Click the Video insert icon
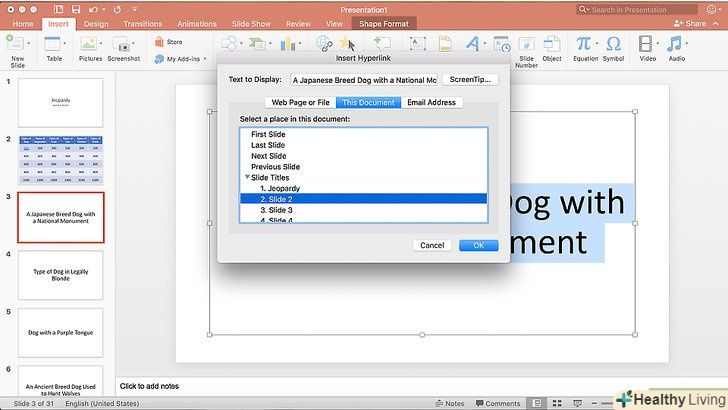Screen dimensions: 728x410 [x=646, y=44]
